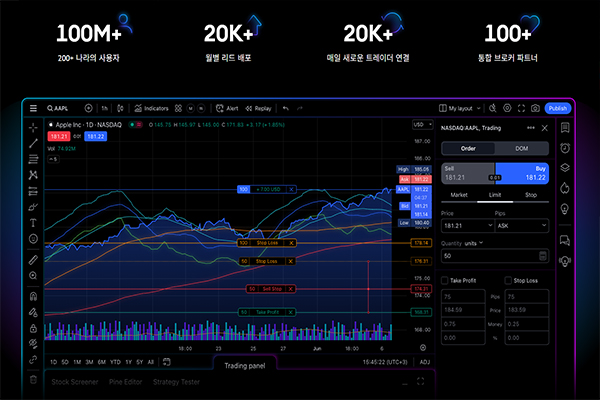600x400 pixels.
Task: Click the chart snapshot camera icon
Action: tap(535, 108)
